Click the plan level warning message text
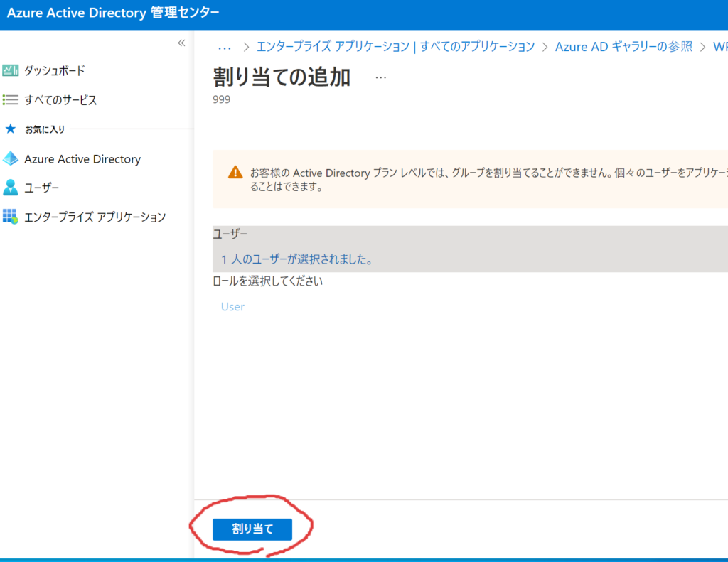Screen dimensions: 728x562 (x=489, y=180)
